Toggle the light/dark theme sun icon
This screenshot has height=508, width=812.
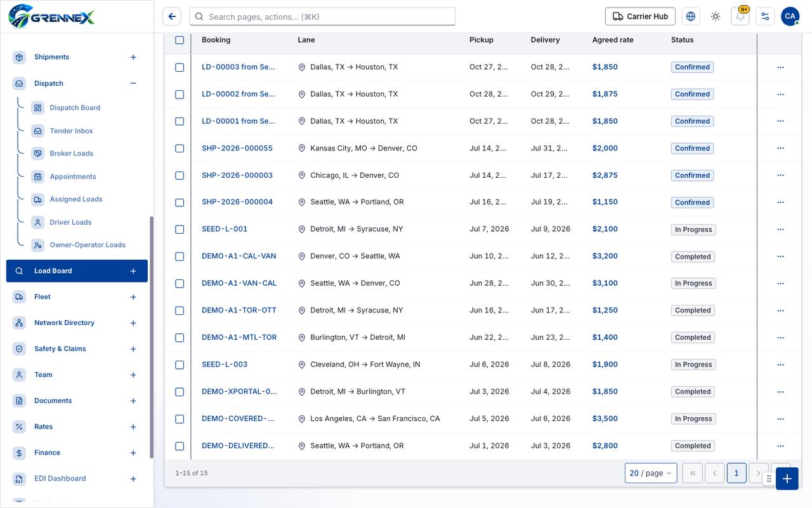[x=716, y=17]
